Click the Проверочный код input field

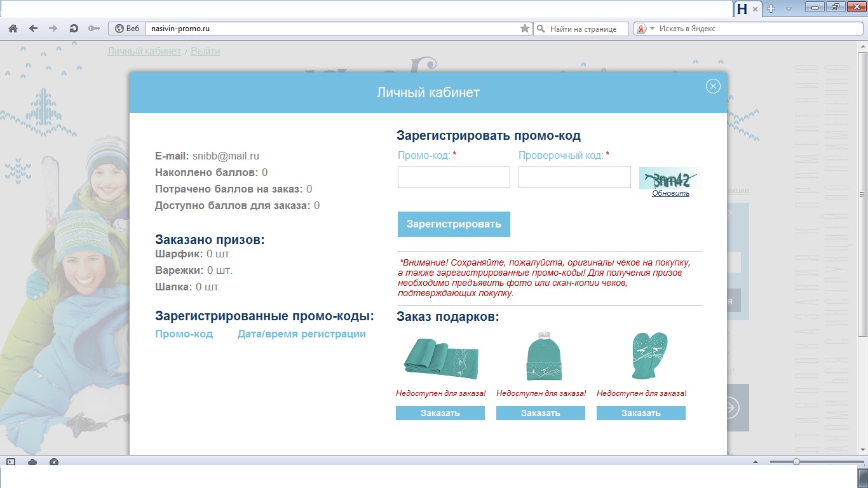574,177
